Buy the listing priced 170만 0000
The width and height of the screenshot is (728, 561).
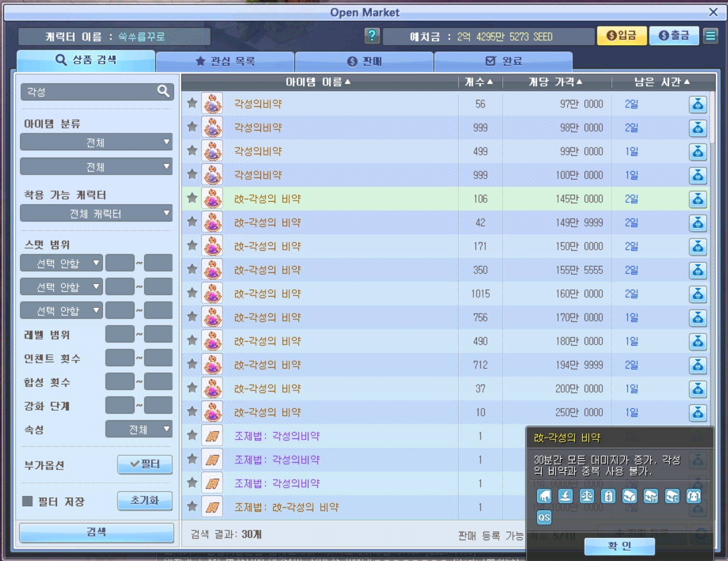coord(697,318)
